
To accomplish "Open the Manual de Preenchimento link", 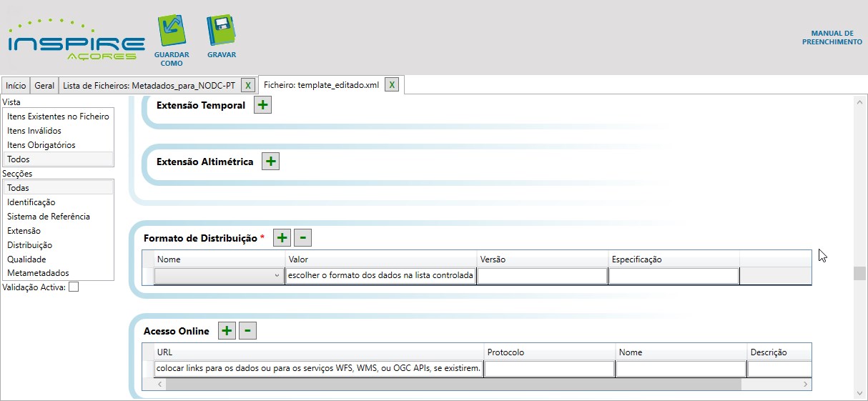I will pos(832,38).
